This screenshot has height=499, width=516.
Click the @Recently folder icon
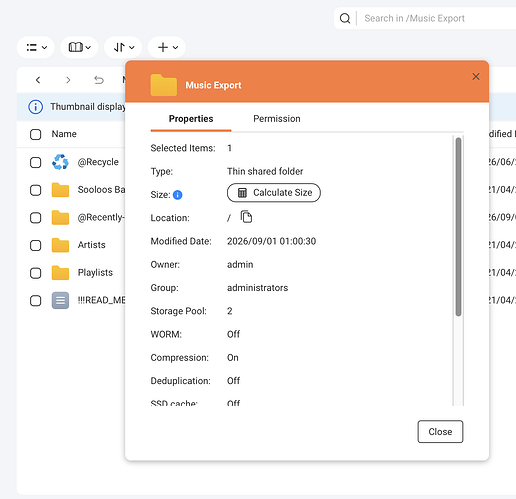click(60, 218)
